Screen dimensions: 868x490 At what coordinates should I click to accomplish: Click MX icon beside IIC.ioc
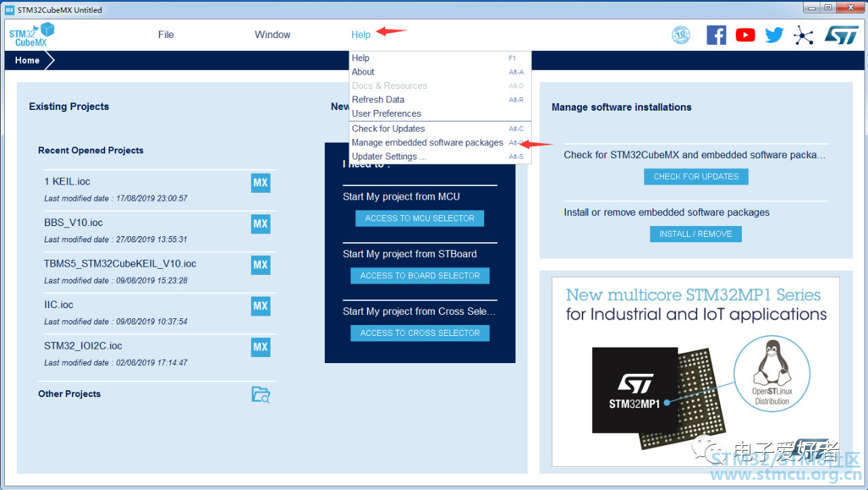(x=260, y=306)
